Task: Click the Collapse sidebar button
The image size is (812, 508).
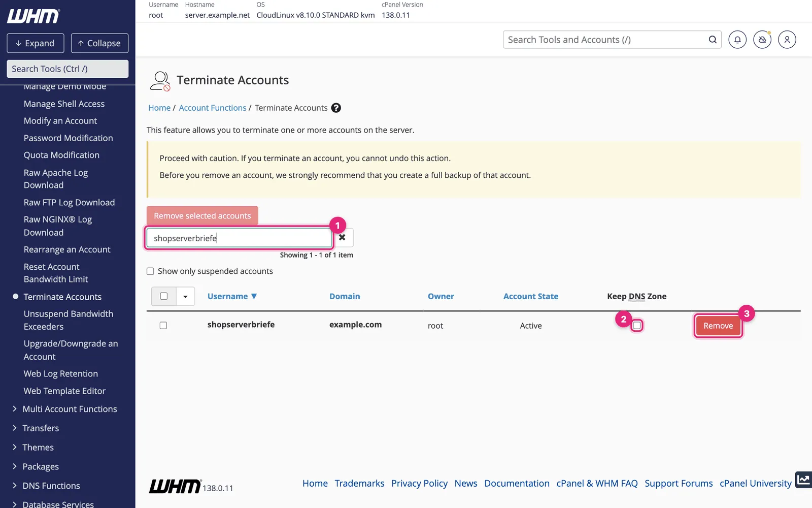Action: [x=99, y=43]
